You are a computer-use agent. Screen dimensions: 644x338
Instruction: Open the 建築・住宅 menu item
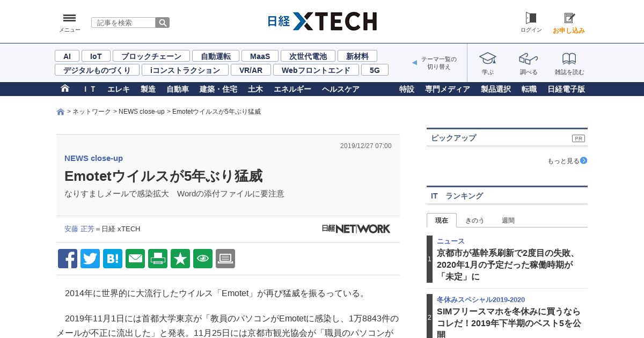pos(218,89)
